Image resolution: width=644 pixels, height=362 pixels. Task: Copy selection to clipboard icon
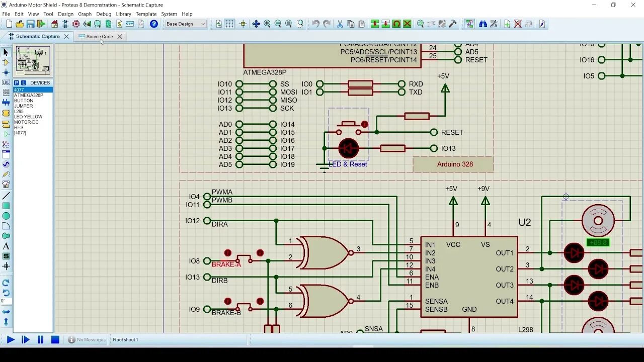point(351,24)
